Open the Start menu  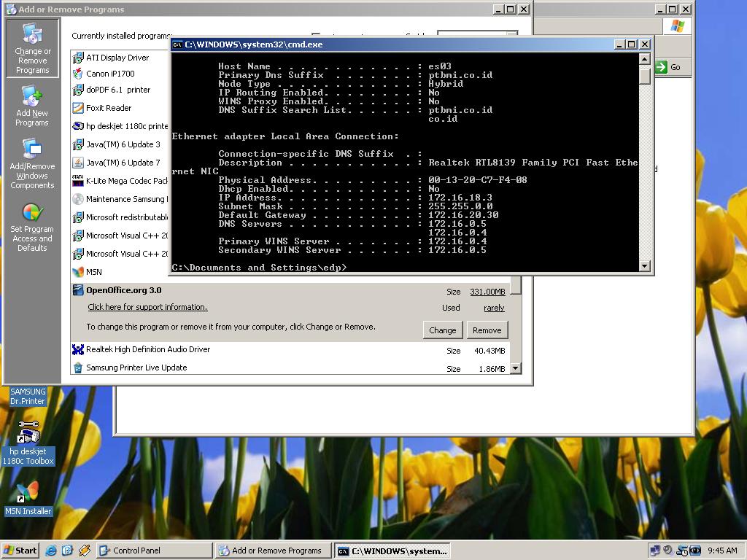(x=20, y=551)
